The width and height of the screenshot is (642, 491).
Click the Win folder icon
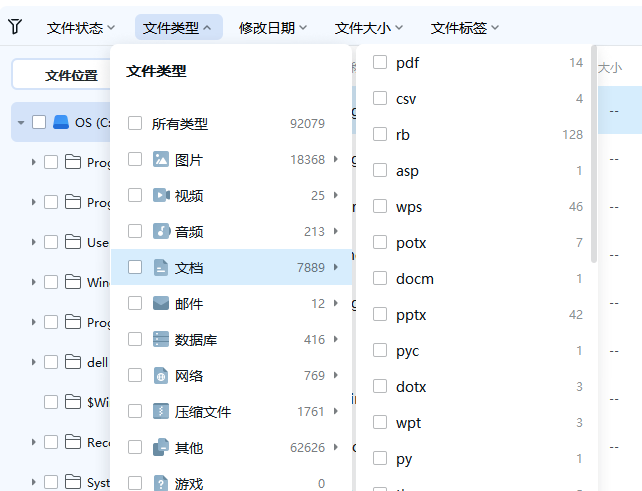click(x=73, y=282)
